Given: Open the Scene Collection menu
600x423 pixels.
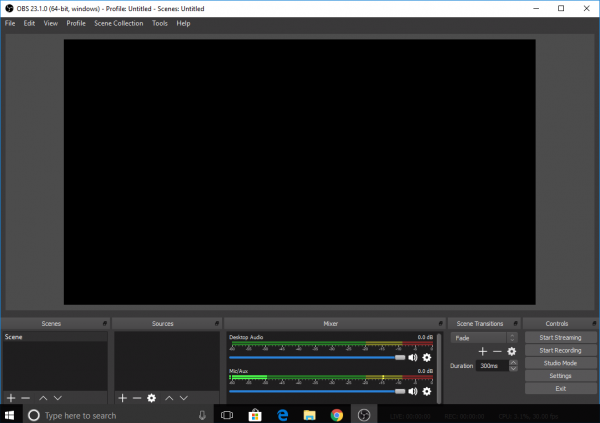Looking at the screenshot, I should point(118,23).
